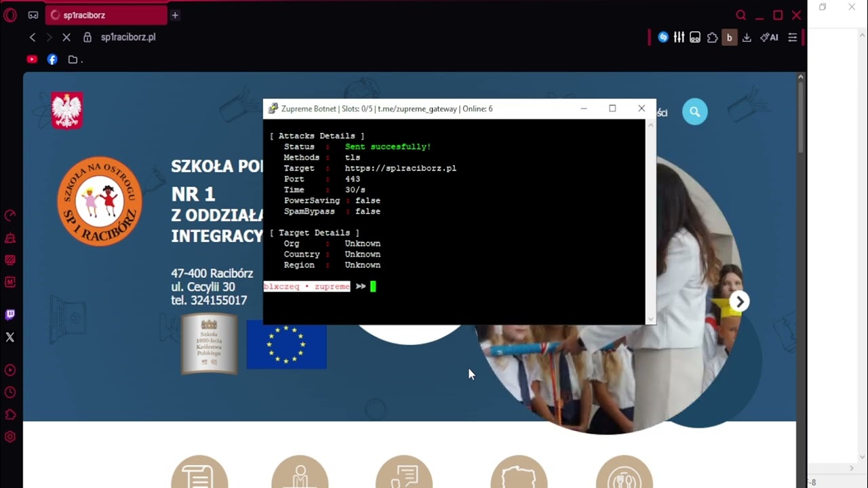Go forward to the next page

(x=49, y=37)
